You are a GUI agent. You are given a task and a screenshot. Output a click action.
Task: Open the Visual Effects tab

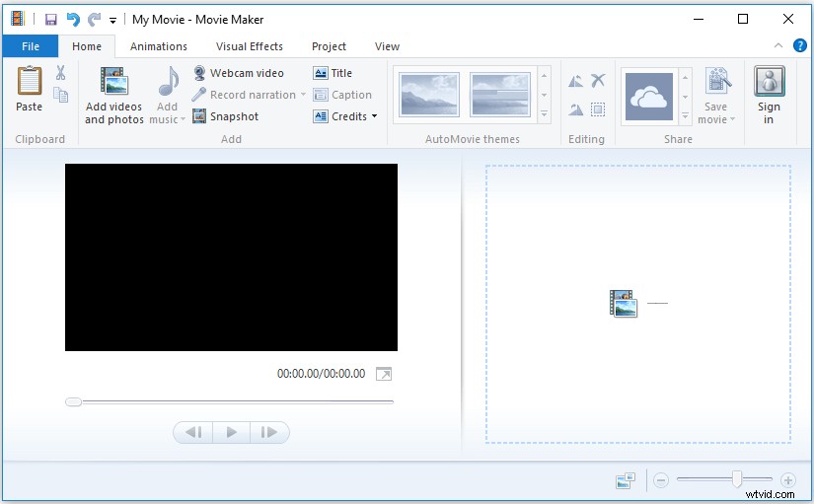[x=250, y=46]
